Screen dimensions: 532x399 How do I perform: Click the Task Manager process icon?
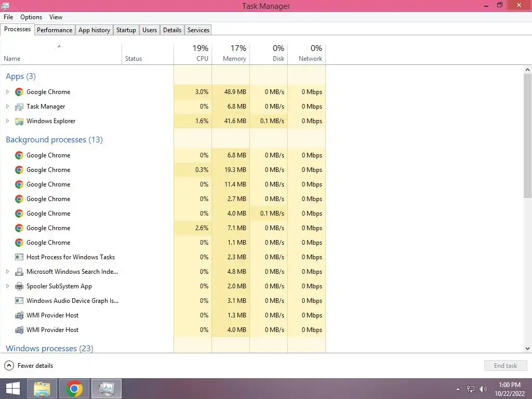[x=19, y=107]
